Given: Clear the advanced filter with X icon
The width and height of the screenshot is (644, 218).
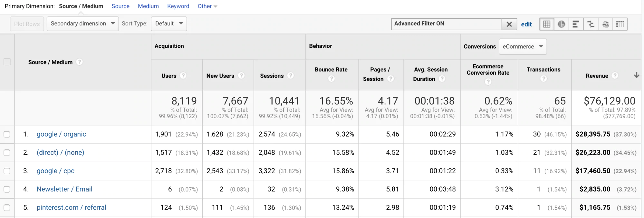Looking at the screenshot, I should (x=509, y=24).
